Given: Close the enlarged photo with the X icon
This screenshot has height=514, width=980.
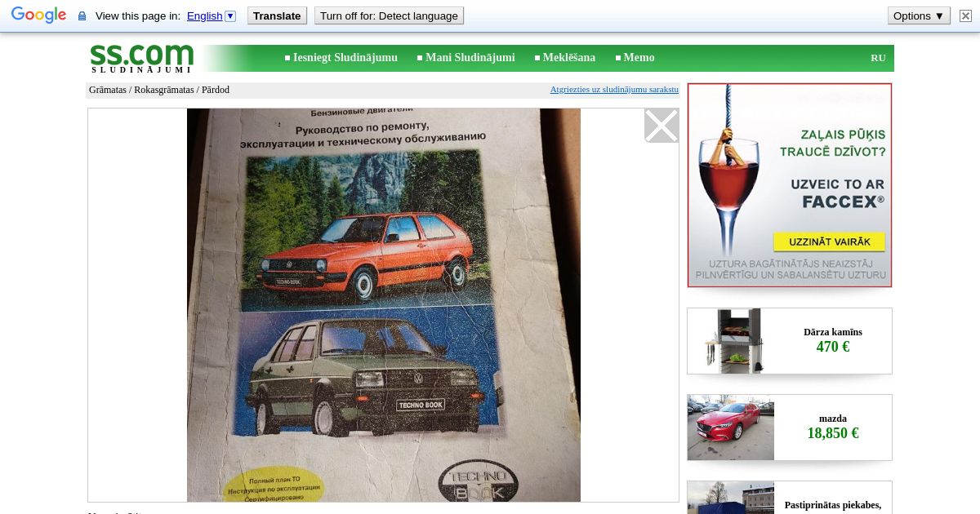Looking at the screenshot, I should (x=661, y=126).
